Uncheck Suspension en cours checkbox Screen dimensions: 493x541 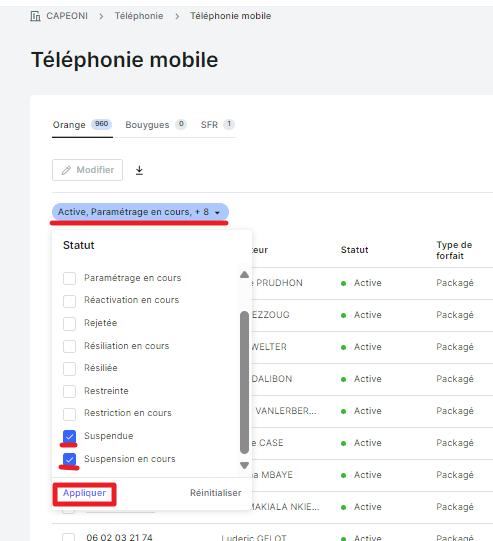(x=69, y=459)
